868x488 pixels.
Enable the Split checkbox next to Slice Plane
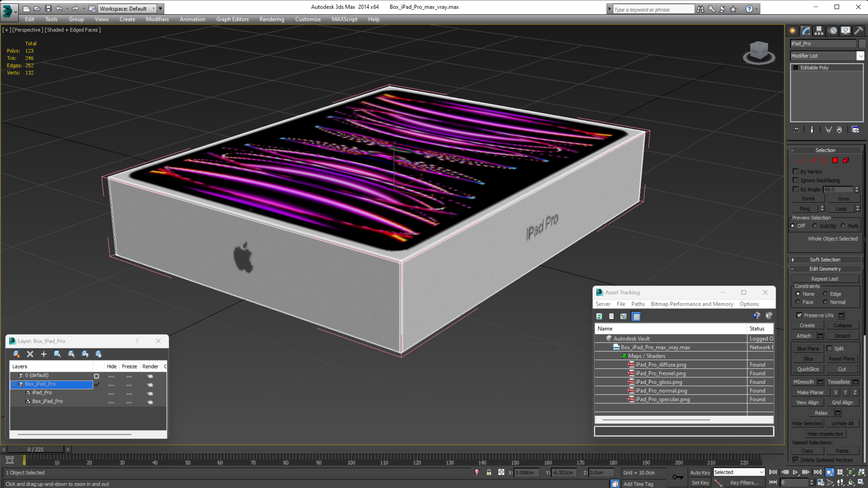point(829,348)
